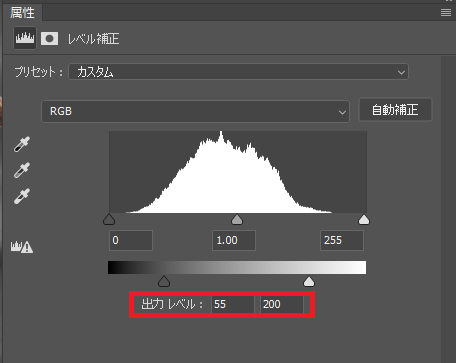Click the RGB dropdown chevron arrow
Image resolution: width=456 pixels, height=363 pixels.
click(342, 112)
